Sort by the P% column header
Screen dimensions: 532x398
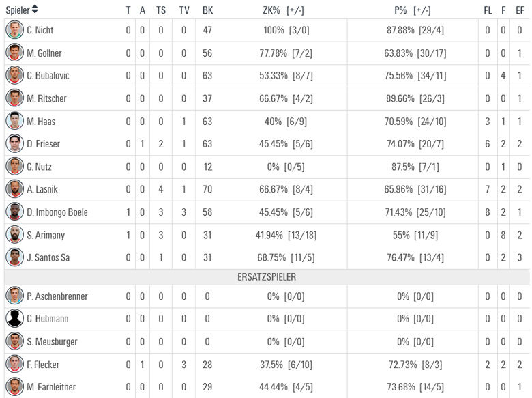click(x=400, y=10)
